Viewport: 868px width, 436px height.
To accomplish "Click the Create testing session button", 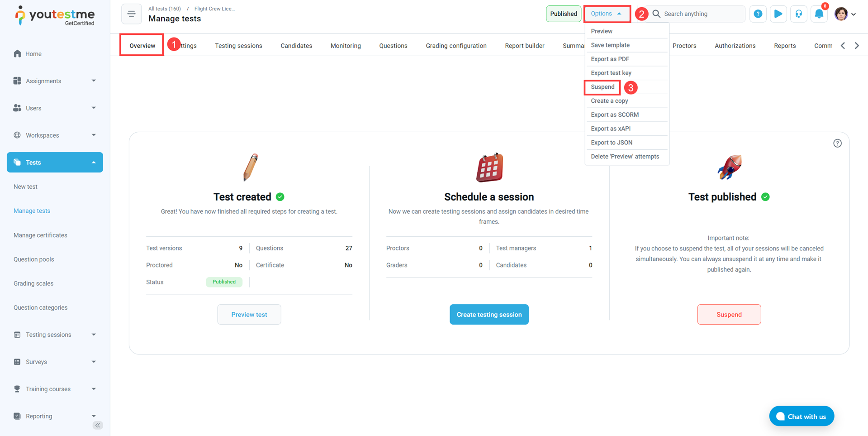I will point(489,315).
